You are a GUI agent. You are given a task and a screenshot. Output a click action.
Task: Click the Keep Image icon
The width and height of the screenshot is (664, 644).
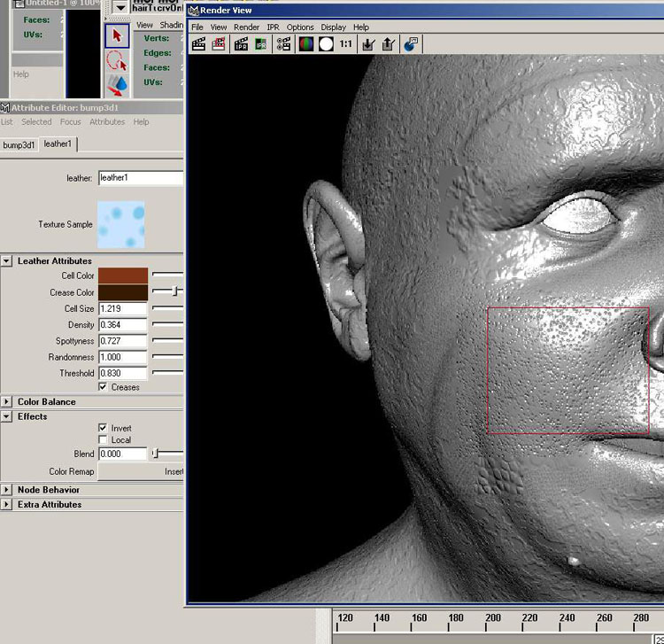(x=368, y=43)
